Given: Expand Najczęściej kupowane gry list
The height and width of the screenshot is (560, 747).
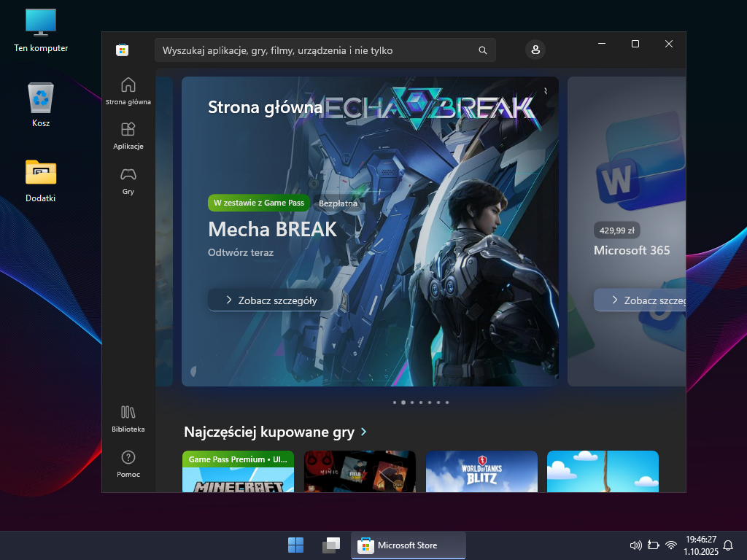Looking at the screenshot, I should click(364, 432).
